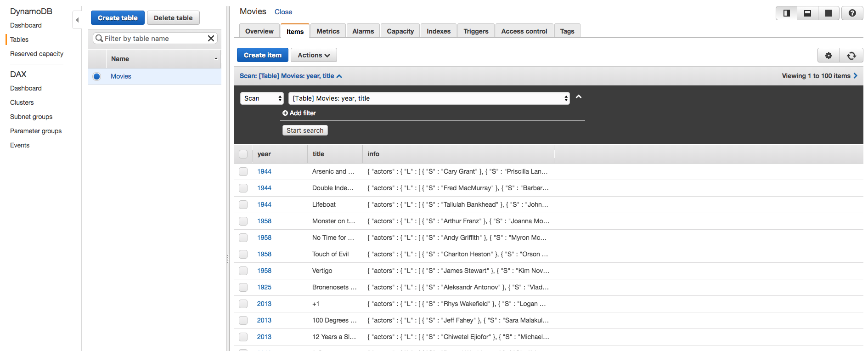The height and width of the screenshot is (351, 868).
Task: Open the [Table] Movies index dropdown
Action: pyautogui.click(x=429, y=98)
